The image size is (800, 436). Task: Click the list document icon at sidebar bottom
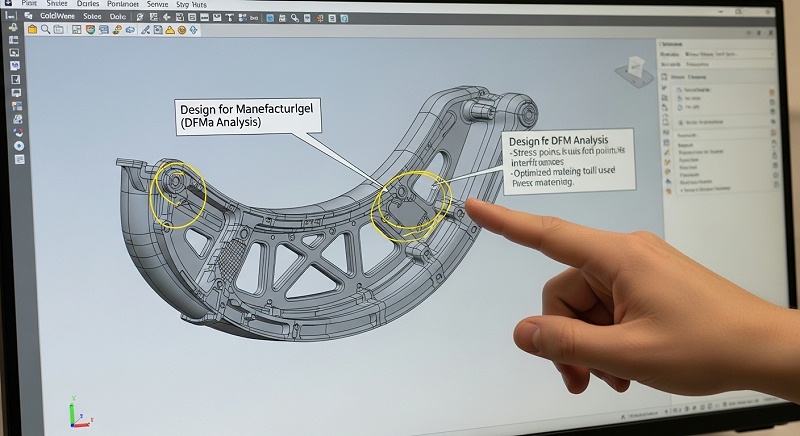tap(19, 159)
